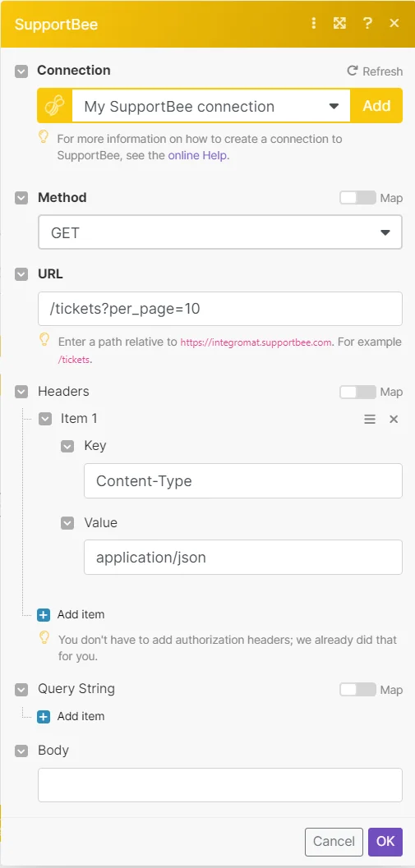Click the Cancel button

pos(334,842)
